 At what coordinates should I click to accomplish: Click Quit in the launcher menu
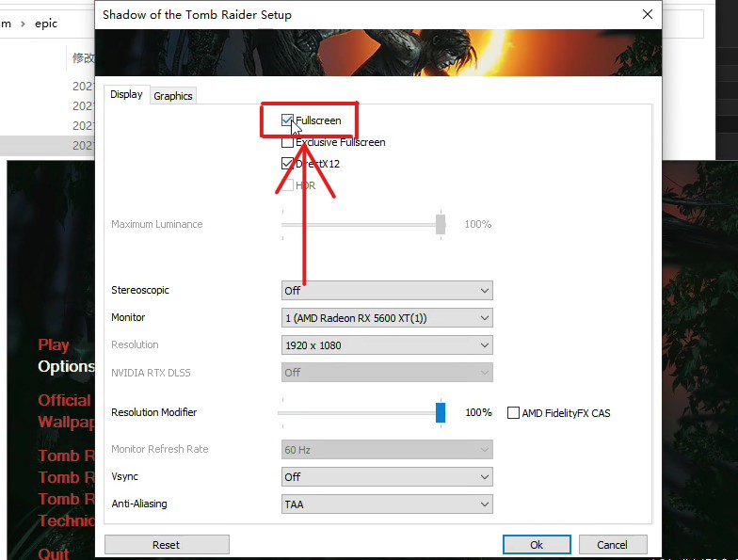53,553
